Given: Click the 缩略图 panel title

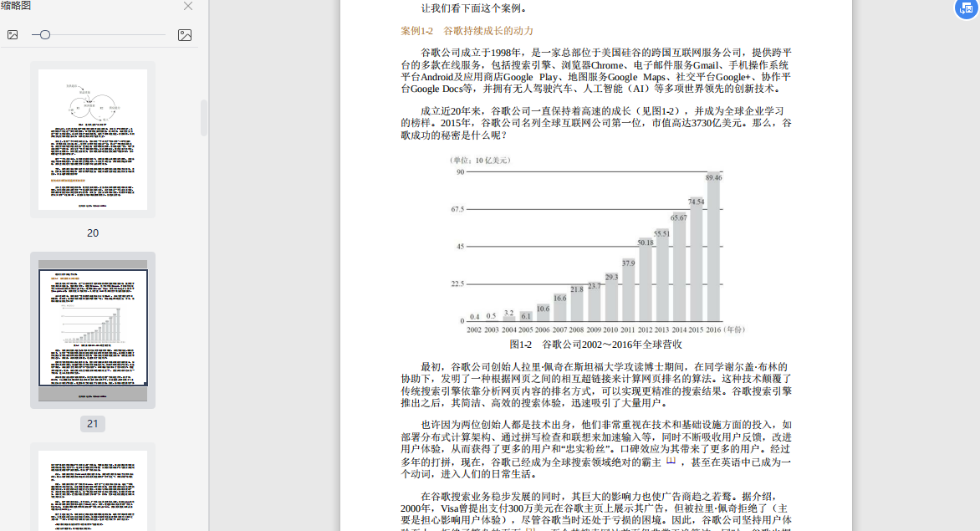Looking at the screenshot, I should [x=16, y=6].
